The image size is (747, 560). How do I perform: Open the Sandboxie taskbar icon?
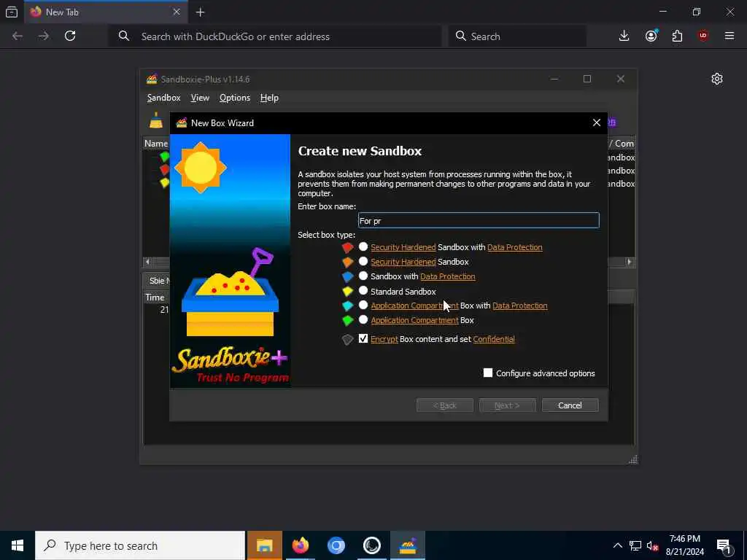pyautogui.click(x=408, y=545)
